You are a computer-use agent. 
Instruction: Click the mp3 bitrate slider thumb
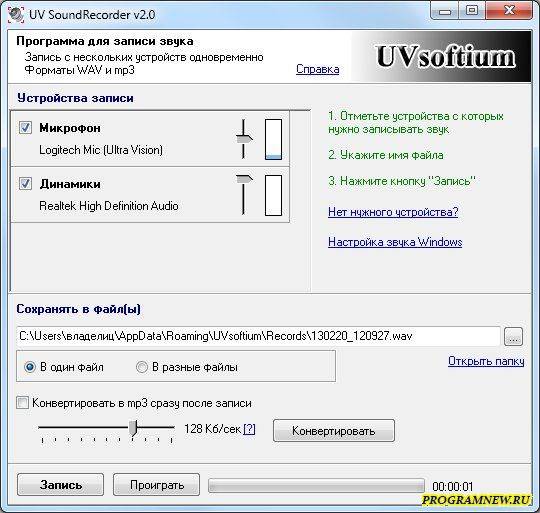(133, 428)
